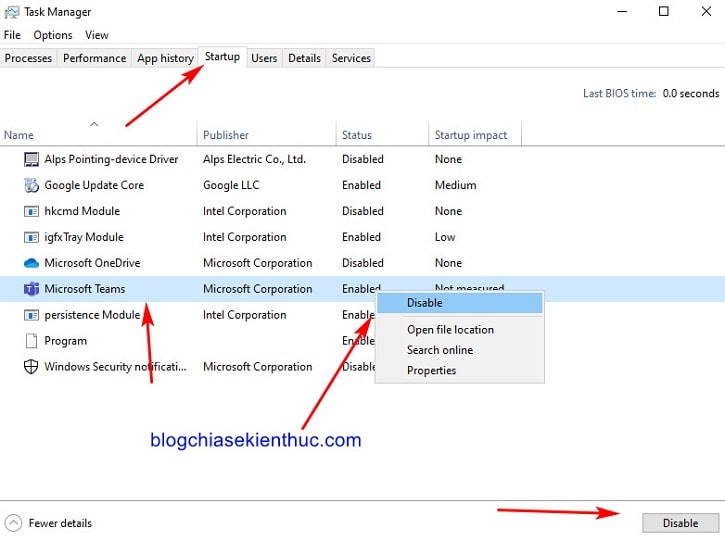
Task: Open the File menu
Action: [12, 35]
